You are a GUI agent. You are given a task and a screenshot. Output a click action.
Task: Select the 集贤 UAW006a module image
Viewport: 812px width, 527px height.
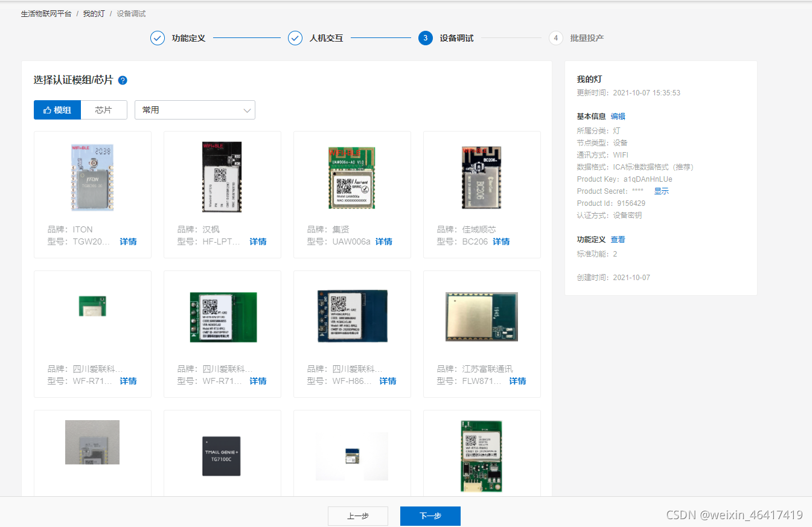352,178
